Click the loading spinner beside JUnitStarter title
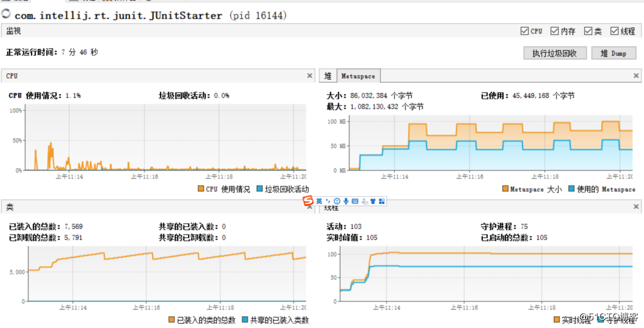644x328 pixels. click(6, 15)
